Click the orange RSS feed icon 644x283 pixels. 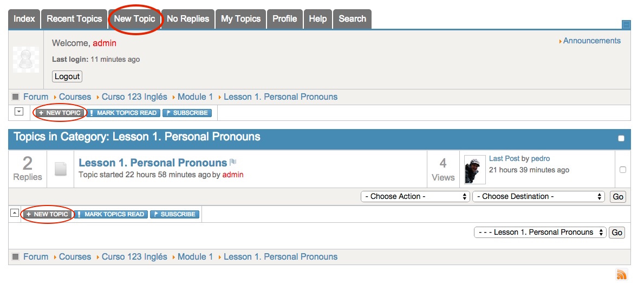(x=622, y=274)
